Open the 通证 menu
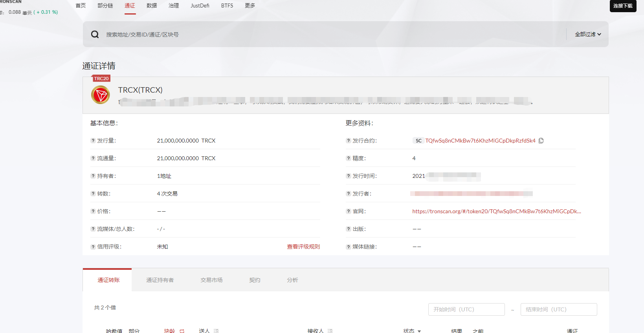This screenshot has height=333, width=644. (x=130, y=5)
